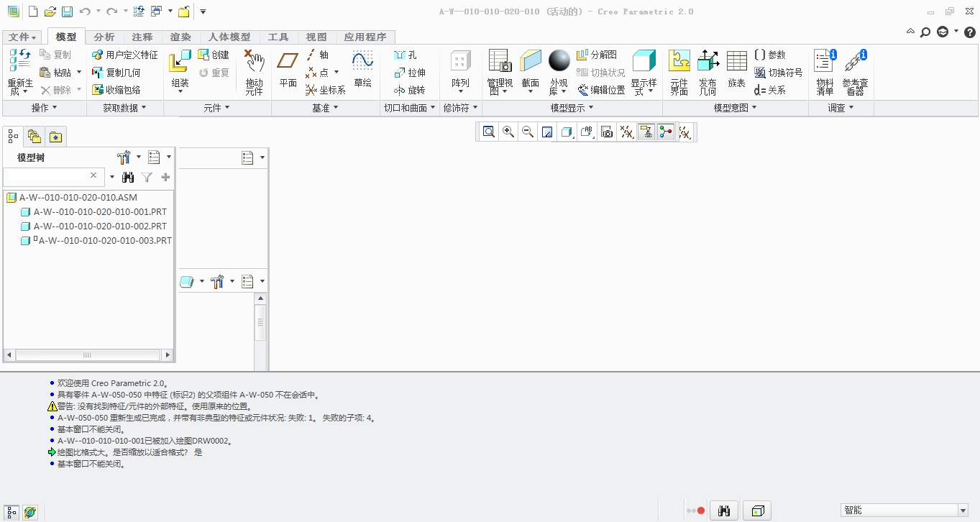The width and height of the screenshot is (980, 522).
Task: Click the Assemble (组装) icon
Action: tap(180, 61)
